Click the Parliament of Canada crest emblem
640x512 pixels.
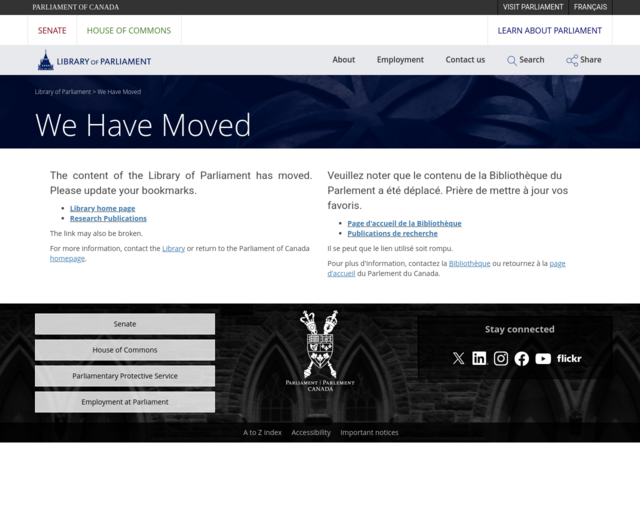click(x=320, y=351)
